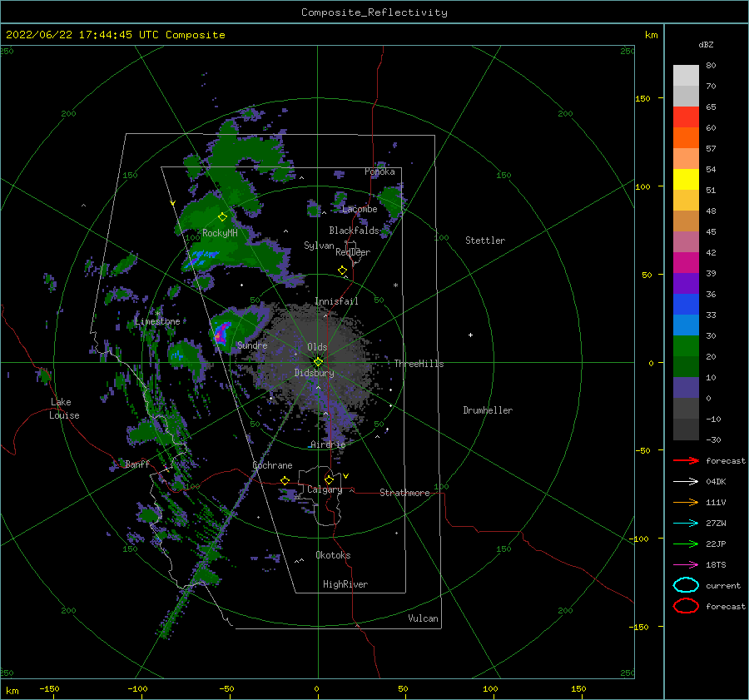Click the bright green 30 dBZ swatch
The width and height of the screenshot is (749, 700).
[x=686, y=346]
